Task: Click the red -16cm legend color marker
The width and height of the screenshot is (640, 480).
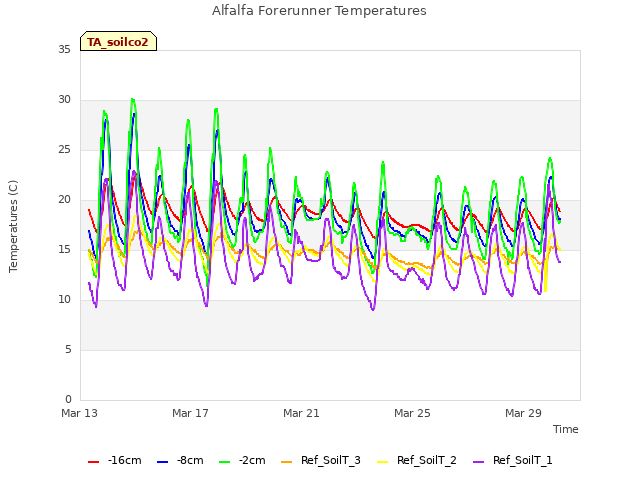Action: pyautogui.click(x=93, y=462)
